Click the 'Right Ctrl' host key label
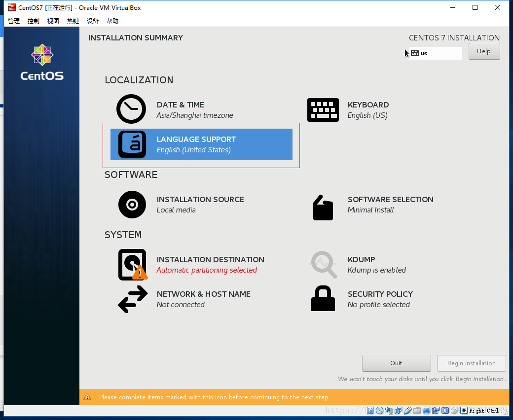The image size is (513, 420). (x=484, y=411)
